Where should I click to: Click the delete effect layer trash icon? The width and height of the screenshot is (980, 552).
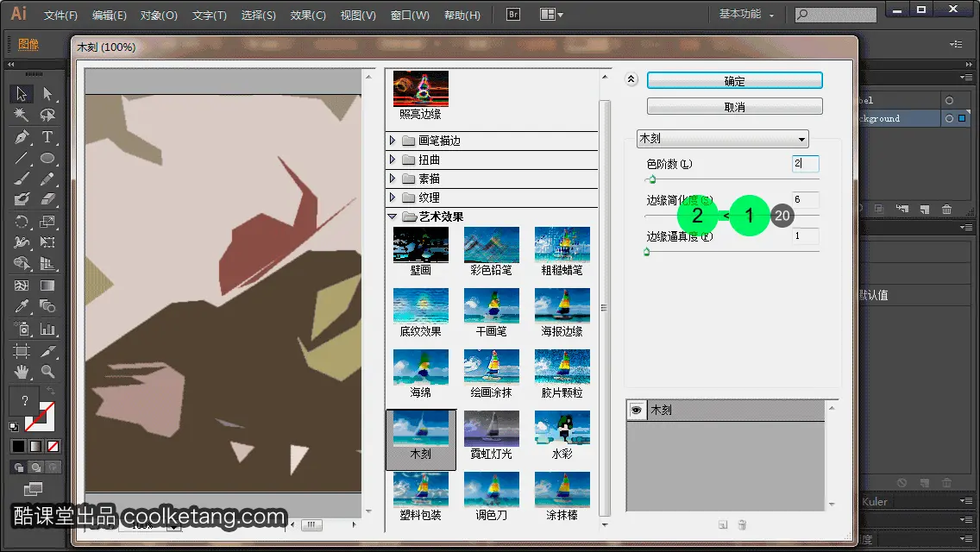(742, 525)
